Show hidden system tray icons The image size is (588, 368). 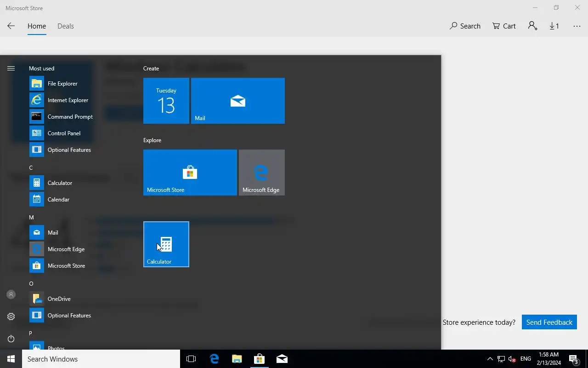point(490,359)
